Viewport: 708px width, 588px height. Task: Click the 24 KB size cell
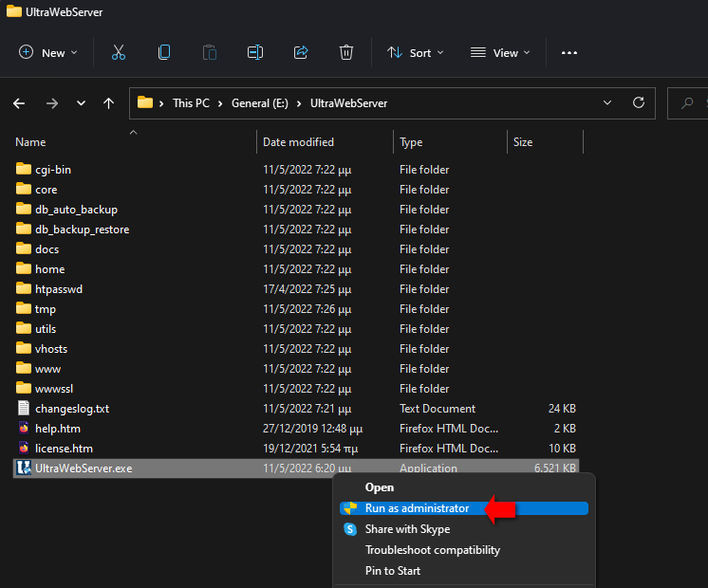pos(562,409)
